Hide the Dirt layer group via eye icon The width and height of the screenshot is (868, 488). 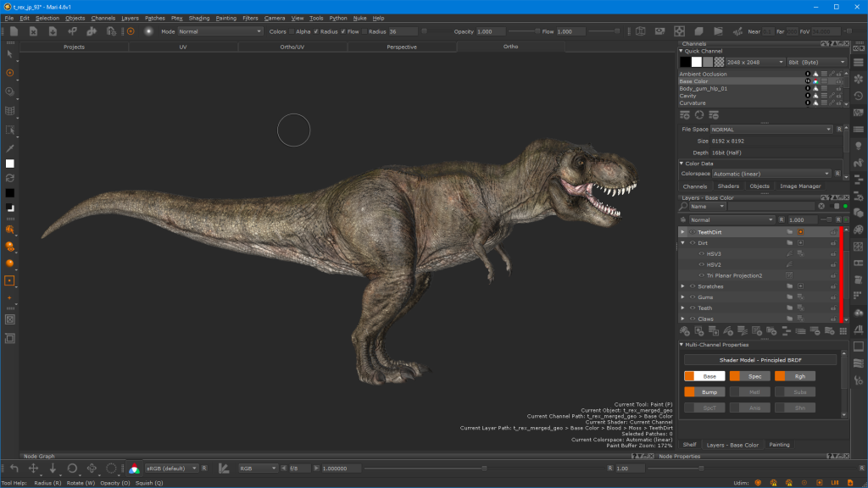(x=693, y=243)
